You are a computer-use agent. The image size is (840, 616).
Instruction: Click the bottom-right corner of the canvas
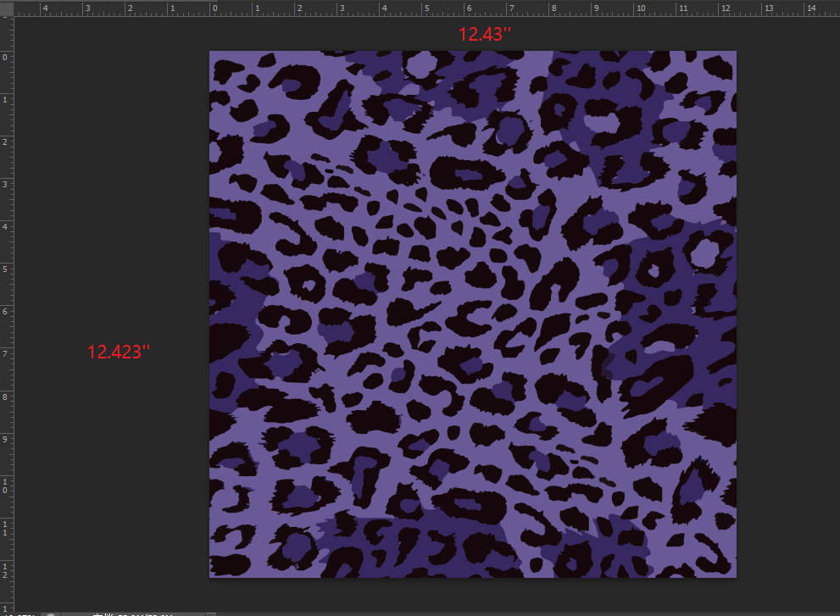735,576
